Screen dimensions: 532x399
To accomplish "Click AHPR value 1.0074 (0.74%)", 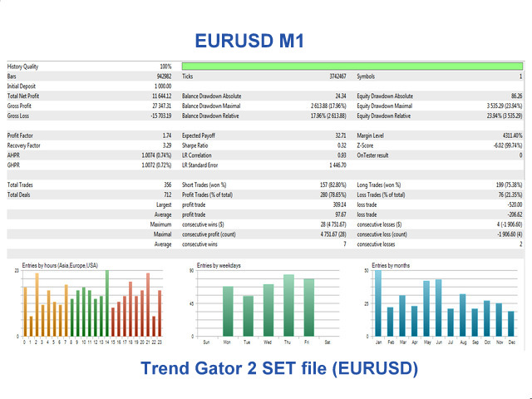I will pos(156,155).
